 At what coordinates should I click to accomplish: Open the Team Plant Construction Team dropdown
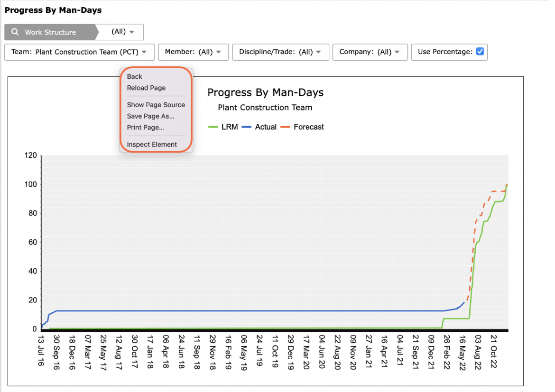[80, 52]
